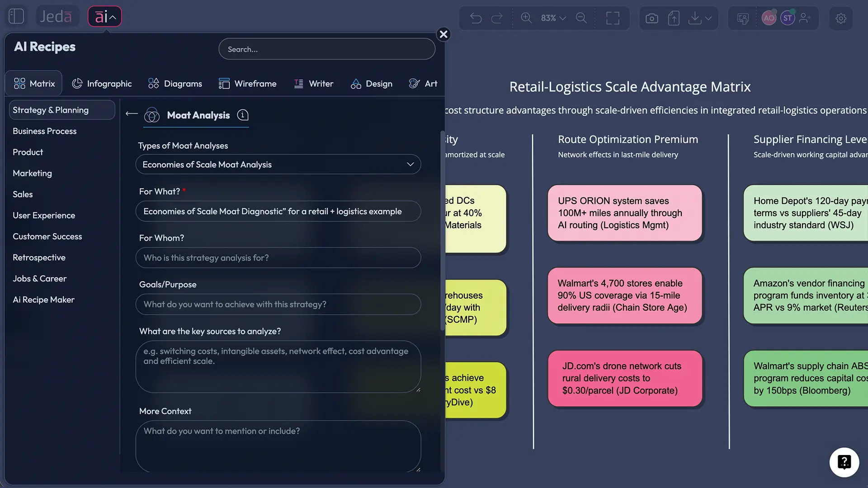Zoom in on the canvas
The width and height of the screenshot is (868, 488).
click(526, 18)
